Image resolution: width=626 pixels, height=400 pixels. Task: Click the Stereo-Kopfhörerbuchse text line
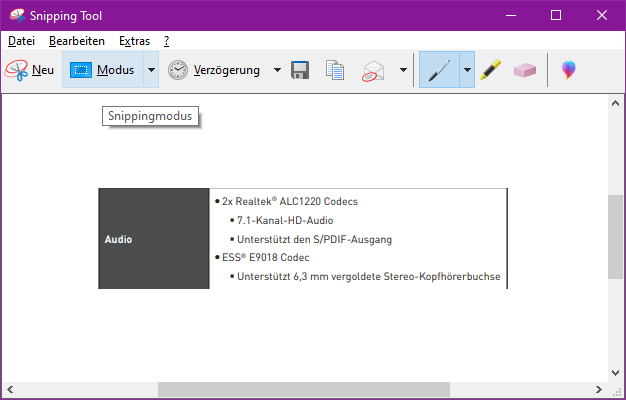(368, 276)
